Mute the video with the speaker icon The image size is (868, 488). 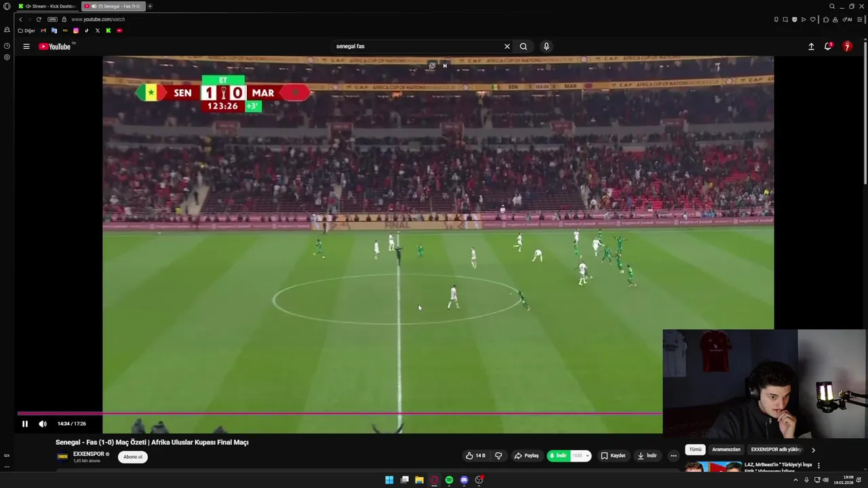(x=43, y=424)
